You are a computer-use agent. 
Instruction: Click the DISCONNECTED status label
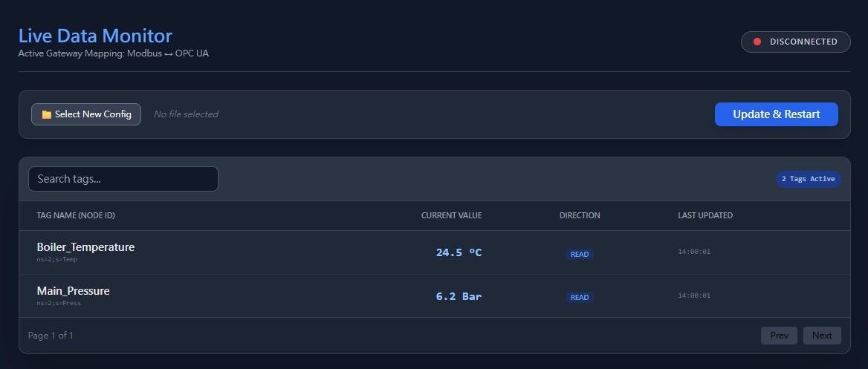[x=803, y=42]
